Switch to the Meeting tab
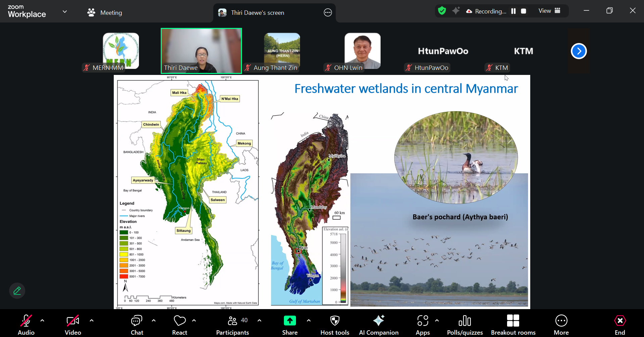 pyautogui.click(x=104, y=13)
